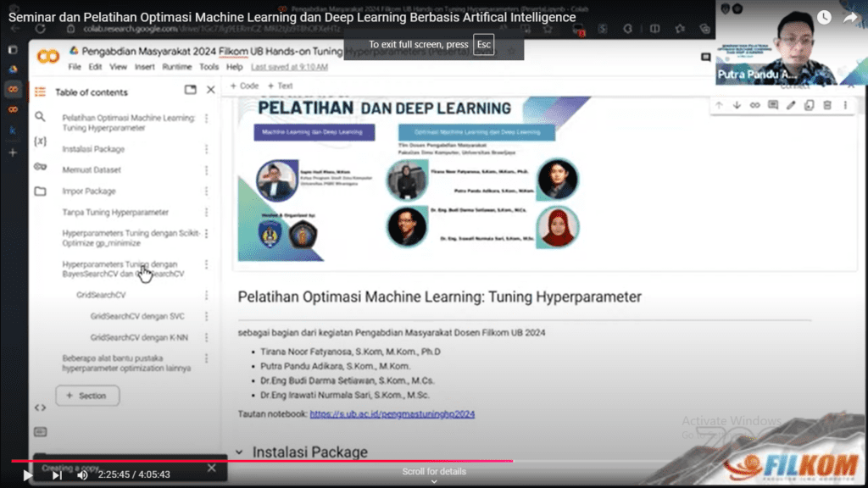Viewport: 868px width, 488px height.
Task: Open options menu for Instalasi Package section
Action: 207,148
